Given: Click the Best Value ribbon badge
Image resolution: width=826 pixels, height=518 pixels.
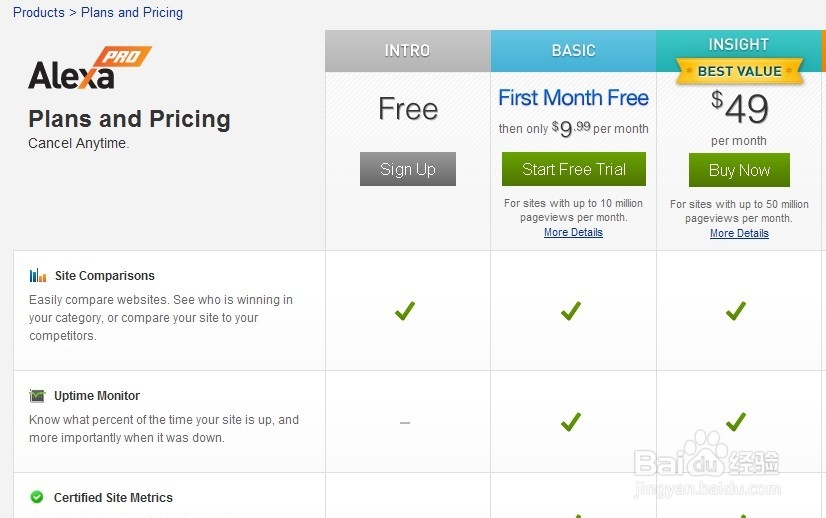Looking at the screenshot, I should tap(739, 72).
